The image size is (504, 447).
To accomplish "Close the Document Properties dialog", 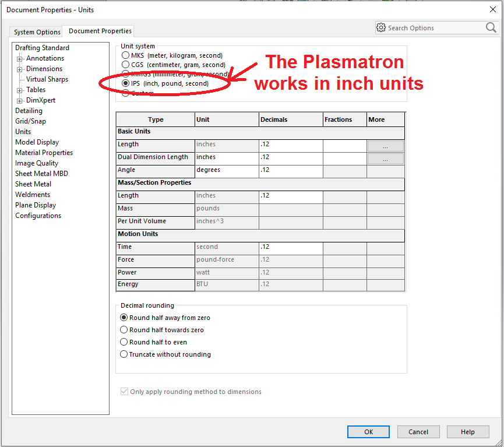I will (x=493, y=9).
